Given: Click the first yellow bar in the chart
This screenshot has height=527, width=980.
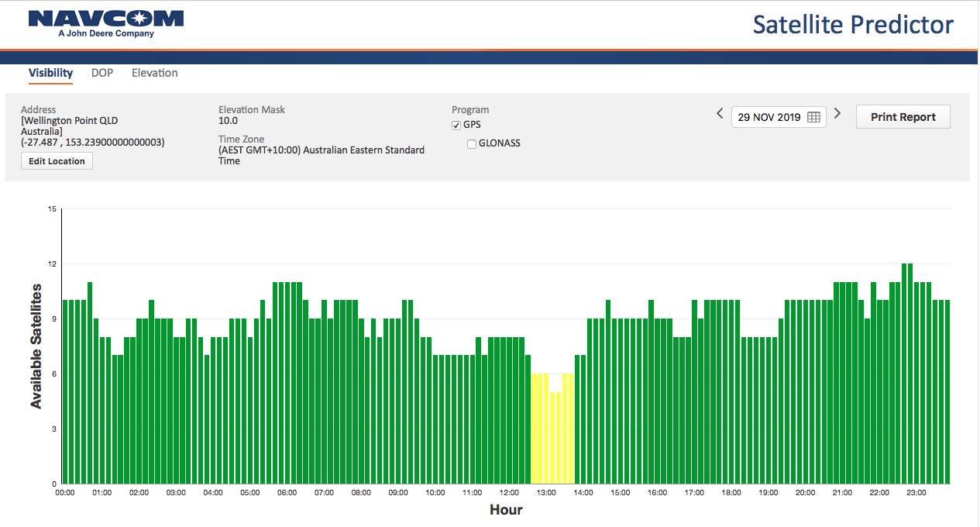Looking at the screenshot, I should pyautogui.click(x=535, y=428).
